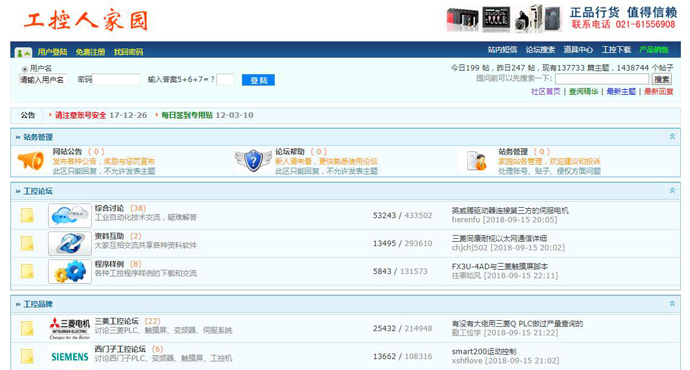The width and height of the screenshot is (690, 370).
Task: Click the Mitsubishi Electric logo
Action: (70, 328)
